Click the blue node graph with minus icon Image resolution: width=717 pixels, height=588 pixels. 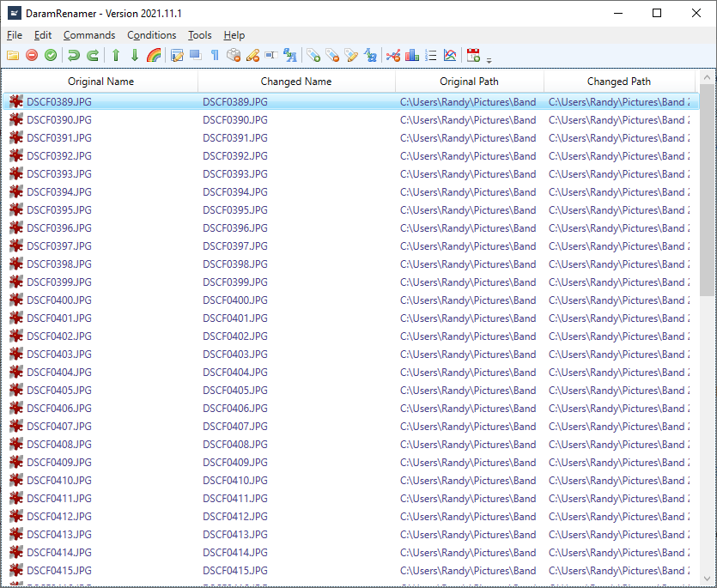pos(393,55)
